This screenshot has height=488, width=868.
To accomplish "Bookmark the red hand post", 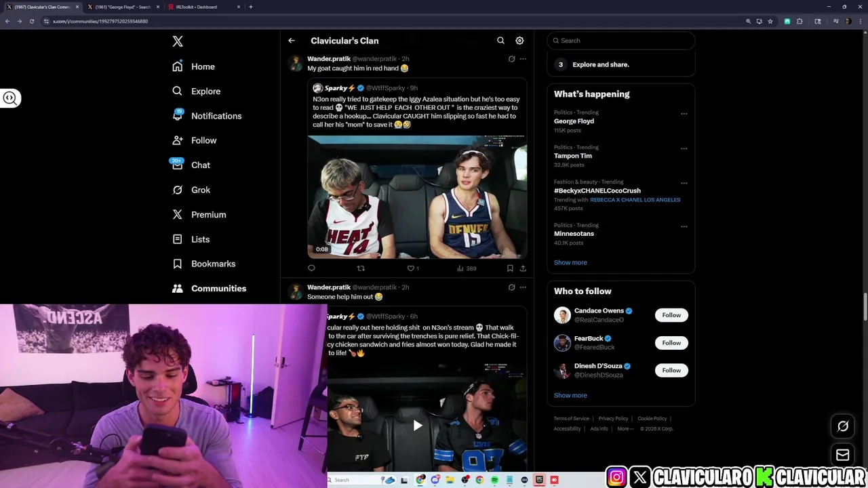I will (x=510, y=268).
